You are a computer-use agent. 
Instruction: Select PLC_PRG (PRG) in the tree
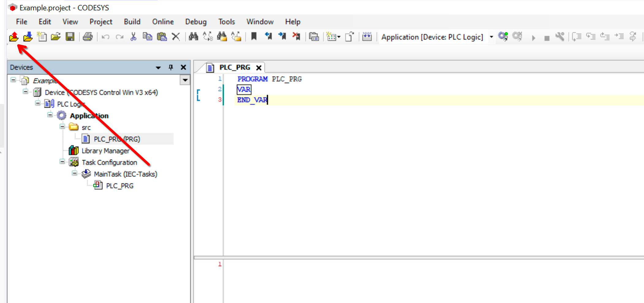117,139
